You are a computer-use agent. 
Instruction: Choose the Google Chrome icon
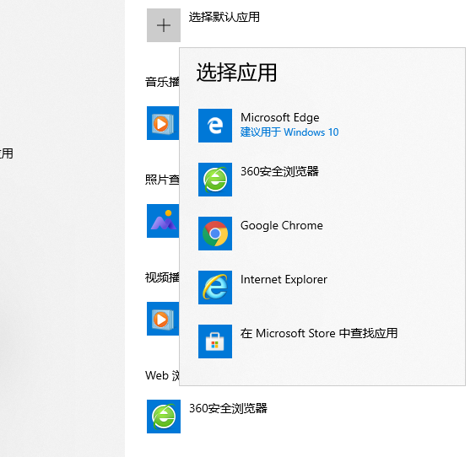coord(215,234)
